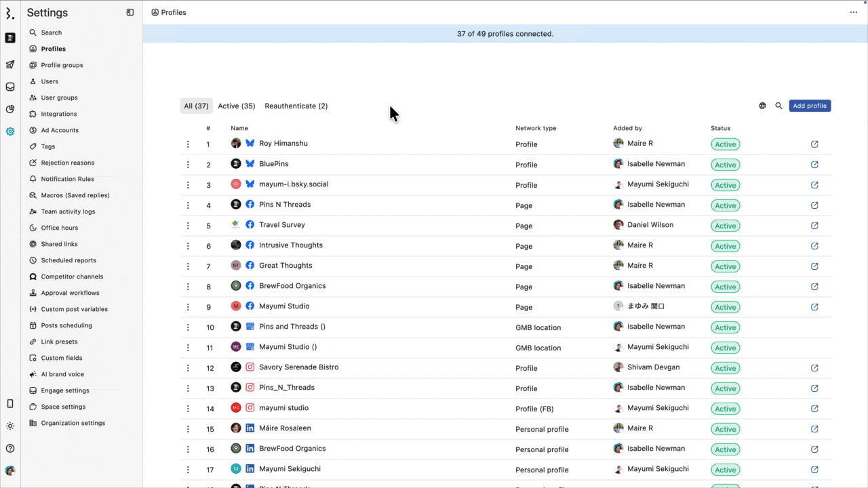
Task: Click the Bluesky icon next to BluePins
Action: 250,163
